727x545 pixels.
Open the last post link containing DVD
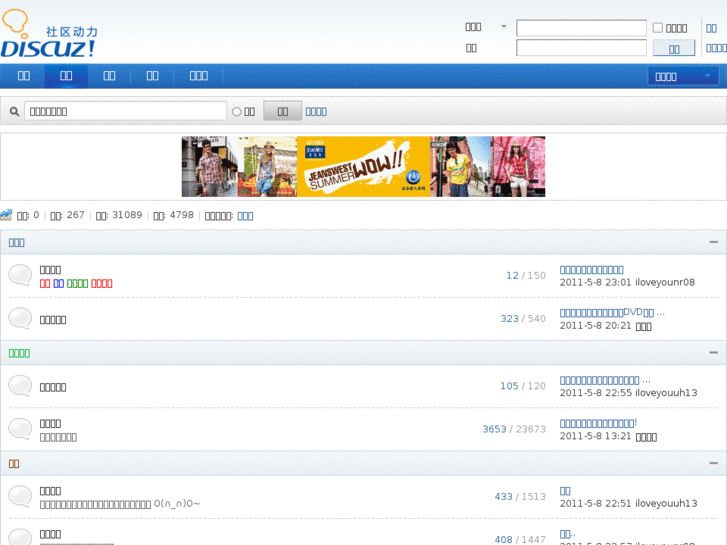click(612, 313)
